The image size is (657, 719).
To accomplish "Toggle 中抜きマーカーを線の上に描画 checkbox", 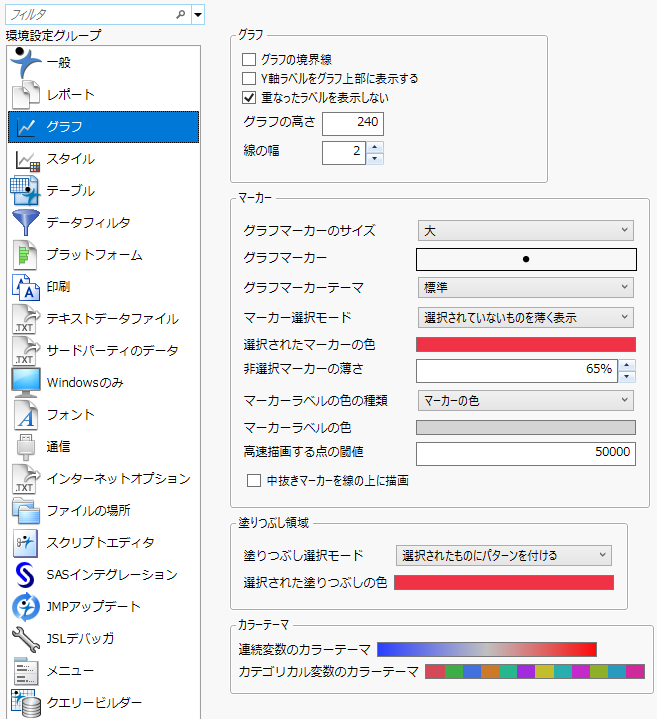I will (x=254, y=481).
